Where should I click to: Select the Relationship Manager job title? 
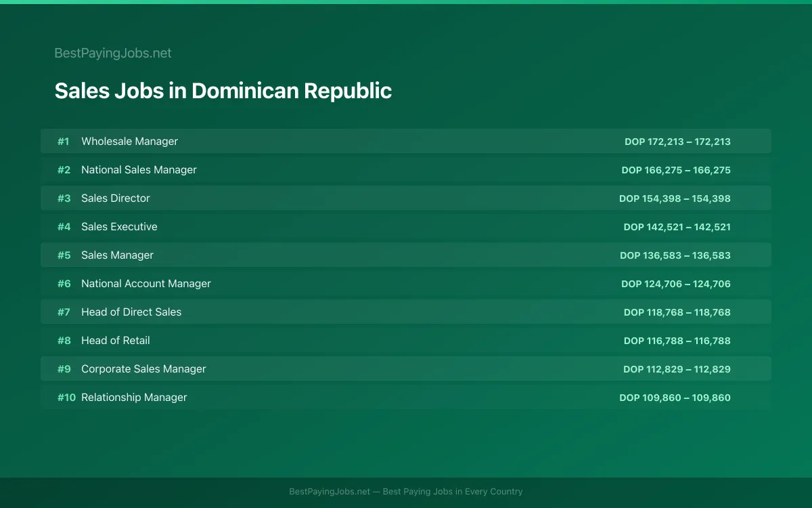point(134,397)
